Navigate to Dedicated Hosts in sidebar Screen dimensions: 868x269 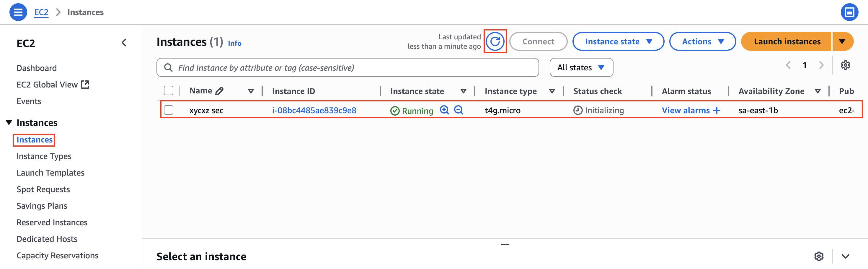click(47, 239)
